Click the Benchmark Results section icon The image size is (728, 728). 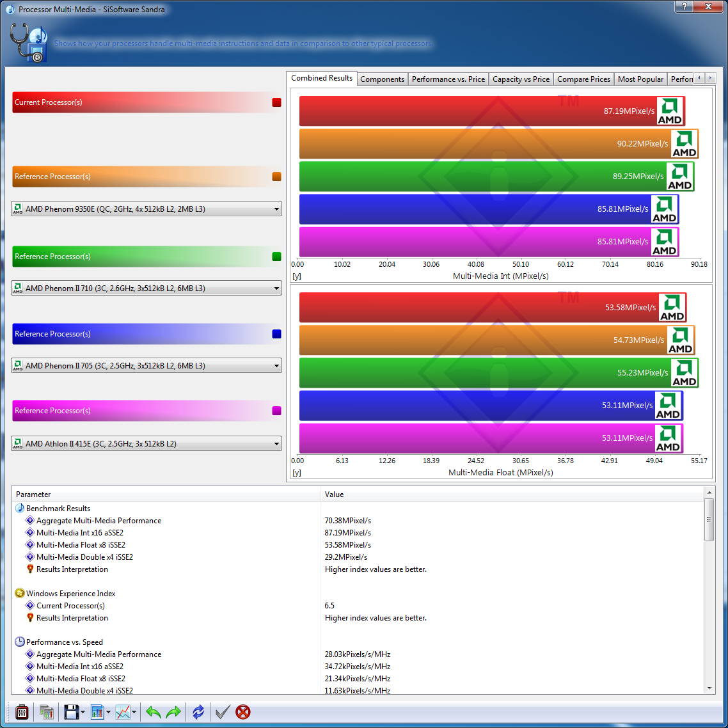[x=19, y=509]
